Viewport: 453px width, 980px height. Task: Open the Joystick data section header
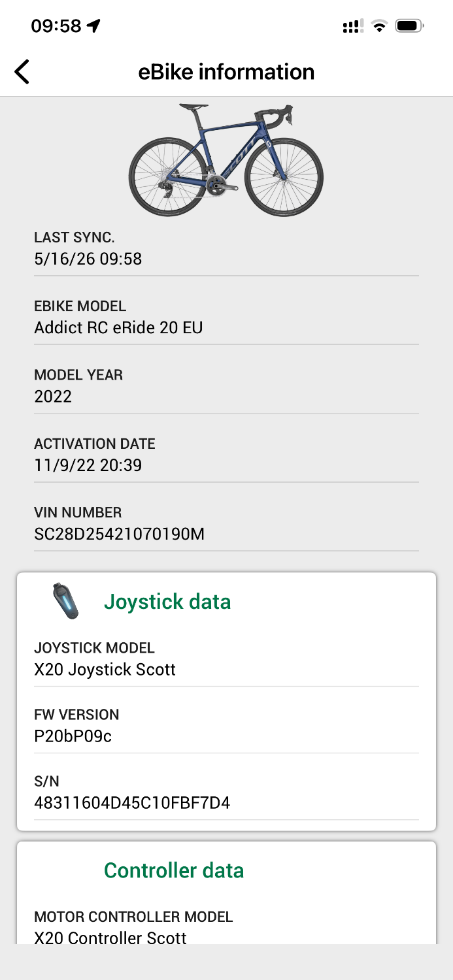coord(167,601)
